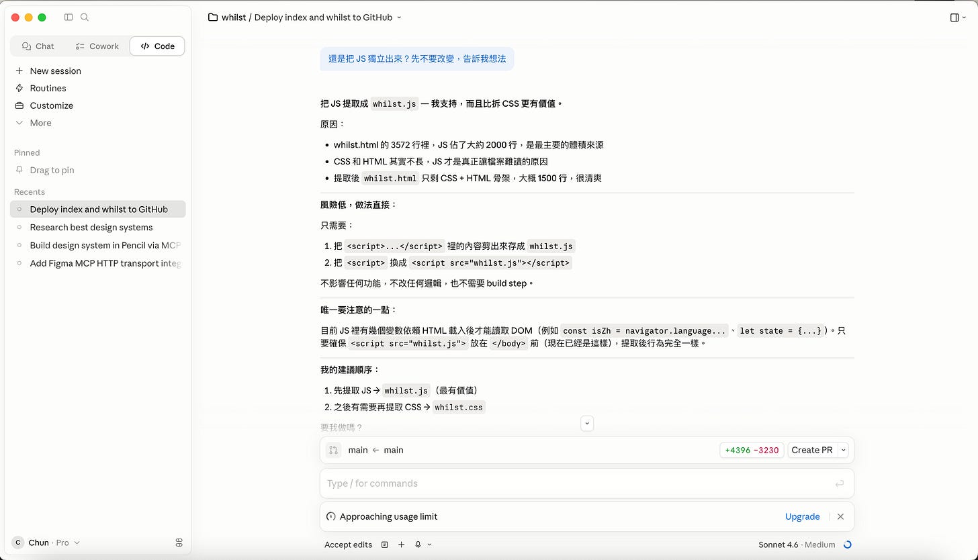Click the Create PR button
This screenshot has height=560, width=978.
click(x=812, y=450)
